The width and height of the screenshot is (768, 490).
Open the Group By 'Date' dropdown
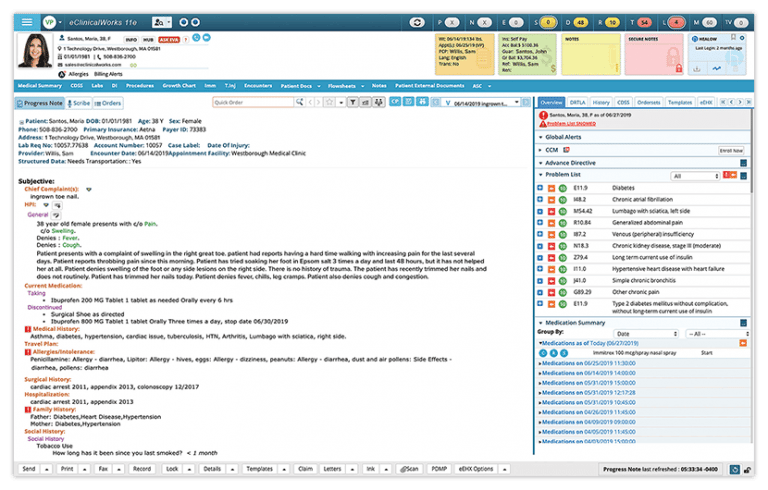point(645,334)
